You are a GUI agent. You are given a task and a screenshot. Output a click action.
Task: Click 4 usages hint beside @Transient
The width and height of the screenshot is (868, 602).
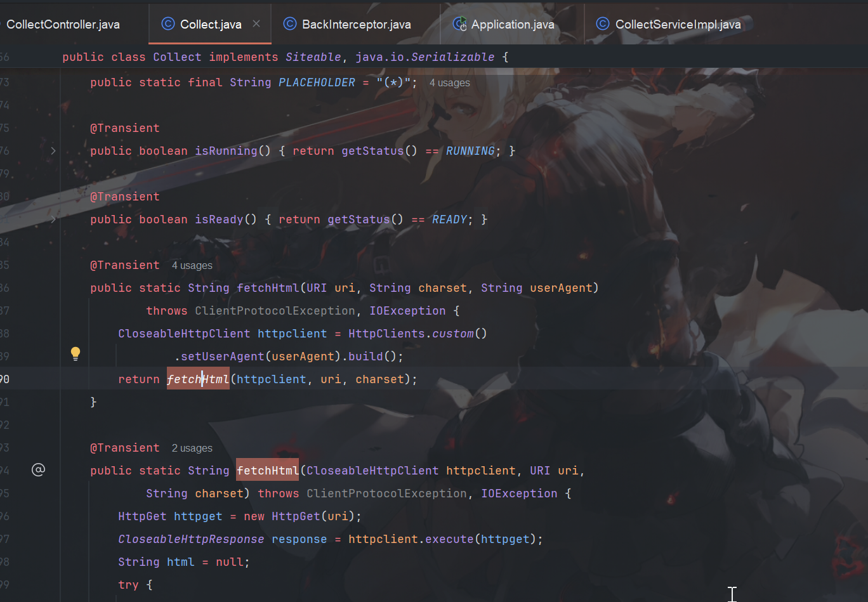(x=192, y=266)
